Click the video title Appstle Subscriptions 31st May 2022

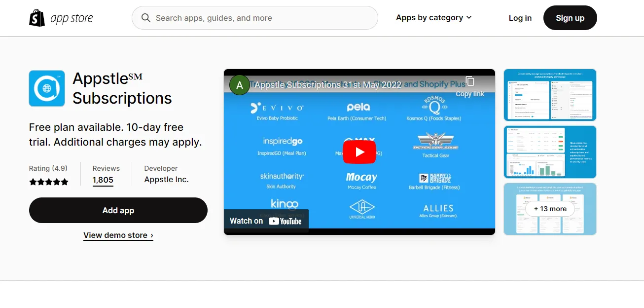click(x=328, y=85)
